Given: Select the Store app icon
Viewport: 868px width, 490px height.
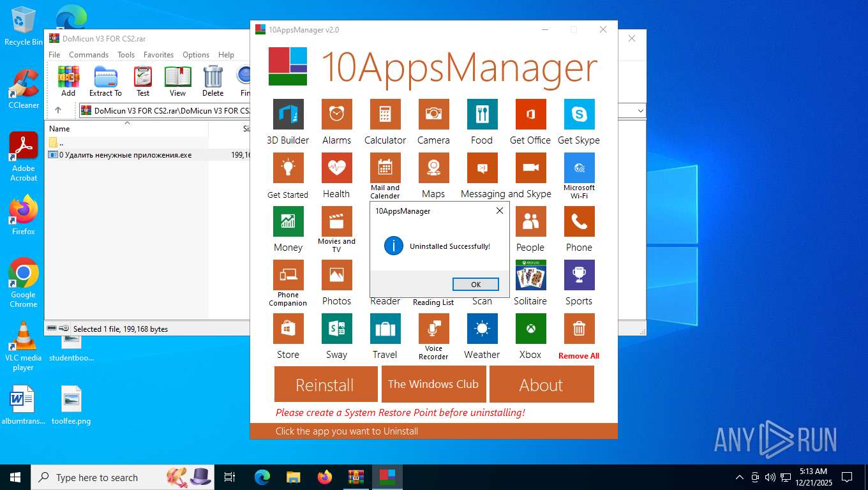Looking at the screenshot, I should 288,329.
